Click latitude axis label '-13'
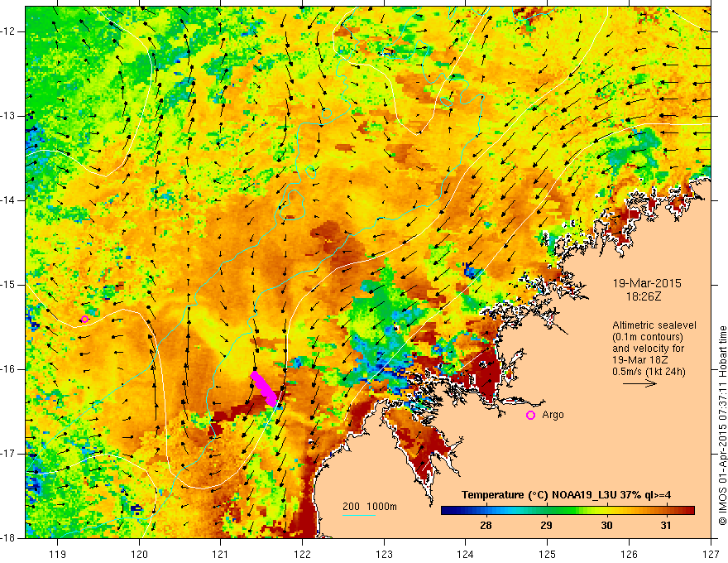This screenshot has height=563, width=728. click(x=9, y=116)
